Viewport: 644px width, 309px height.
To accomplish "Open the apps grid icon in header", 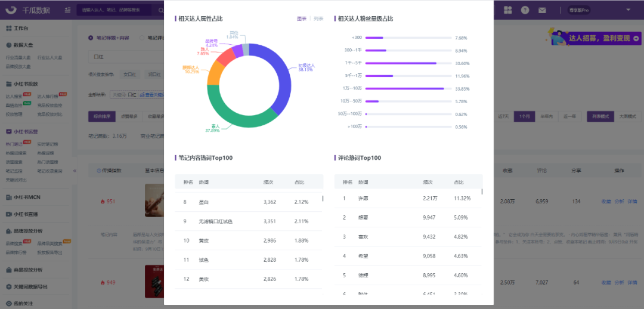I will pos(508,10).
